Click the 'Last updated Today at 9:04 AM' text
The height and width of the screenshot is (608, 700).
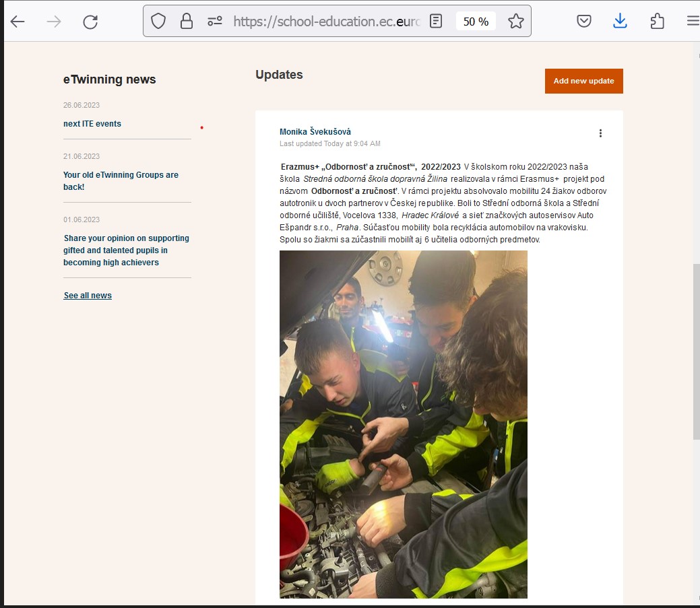(x=330, y=143)
